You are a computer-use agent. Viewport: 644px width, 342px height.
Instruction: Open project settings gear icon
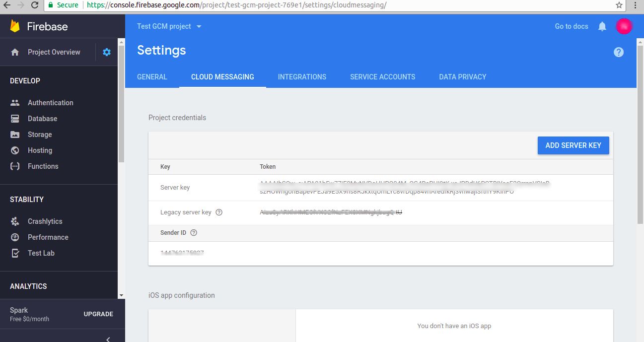tap(107, 52)
